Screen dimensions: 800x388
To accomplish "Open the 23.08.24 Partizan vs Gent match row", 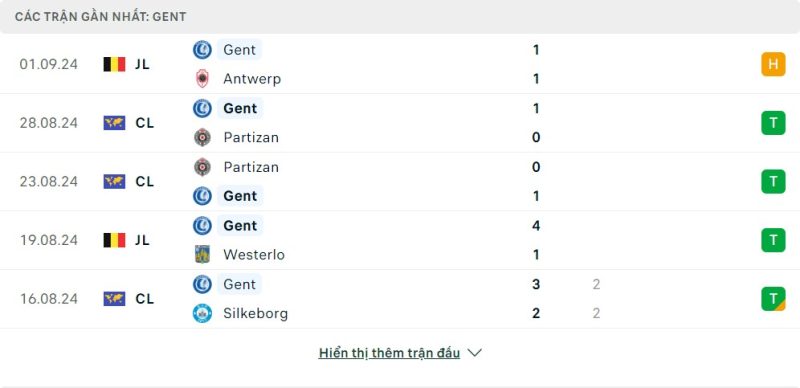I will click(x=400, y=182).
